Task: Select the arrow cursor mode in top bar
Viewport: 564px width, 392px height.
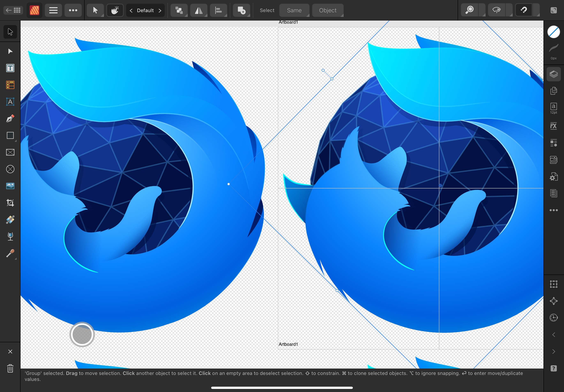Action: tap(95, 10)
